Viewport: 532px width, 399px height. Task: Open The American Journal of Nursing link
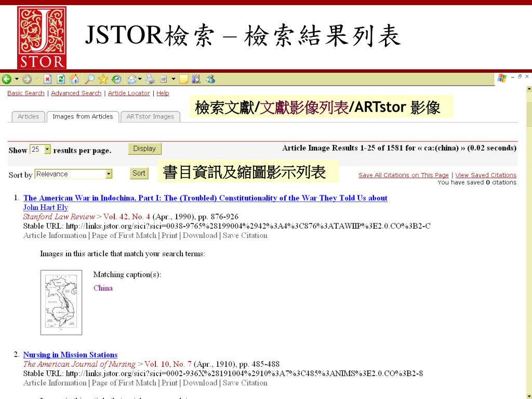coord(79,364)
